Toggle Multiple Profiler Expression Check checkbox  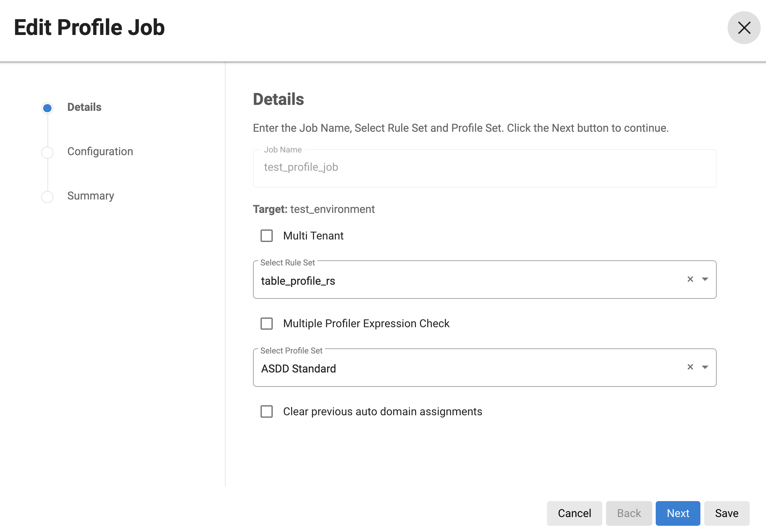[x=266, y=323]
